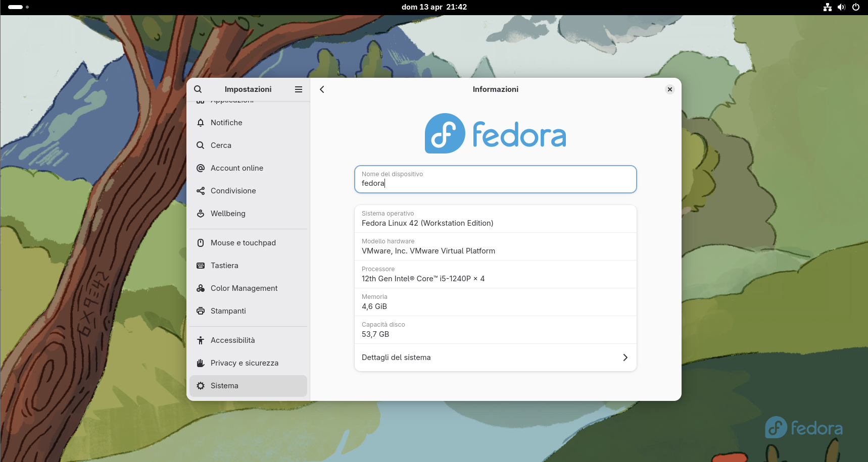Open Wellbeing settings
The image size is (868, 462).
pyautogui.click(x=227, y=213)
